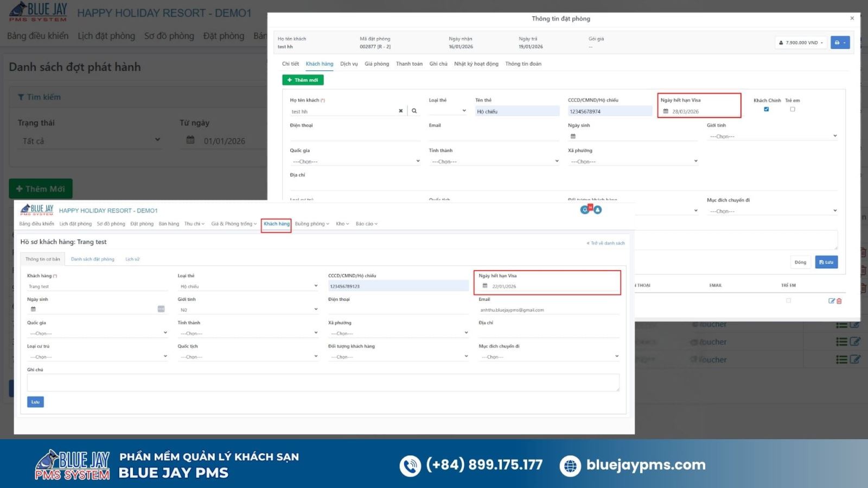The height and width of the screenshot is (488, 868).
Task: Open the Khách hàng menu in navigation bar
Action: (x=276, y=224)
